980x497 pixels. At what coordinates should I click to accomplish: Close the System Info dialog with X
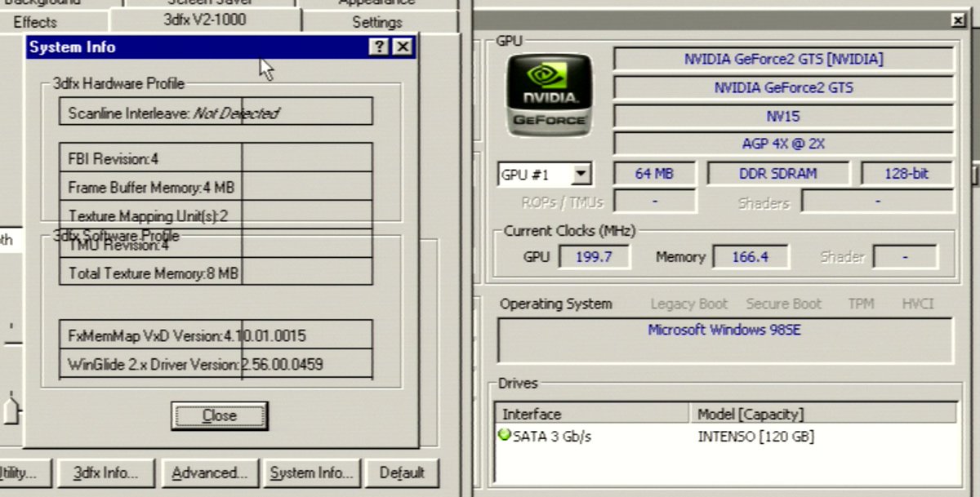point(402,47)
